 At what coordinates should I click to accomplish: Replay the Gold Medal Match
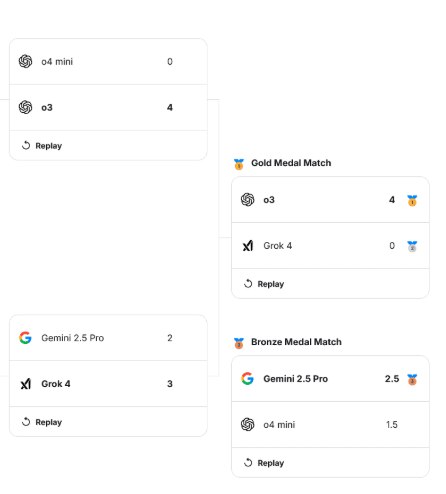[264, 284]
